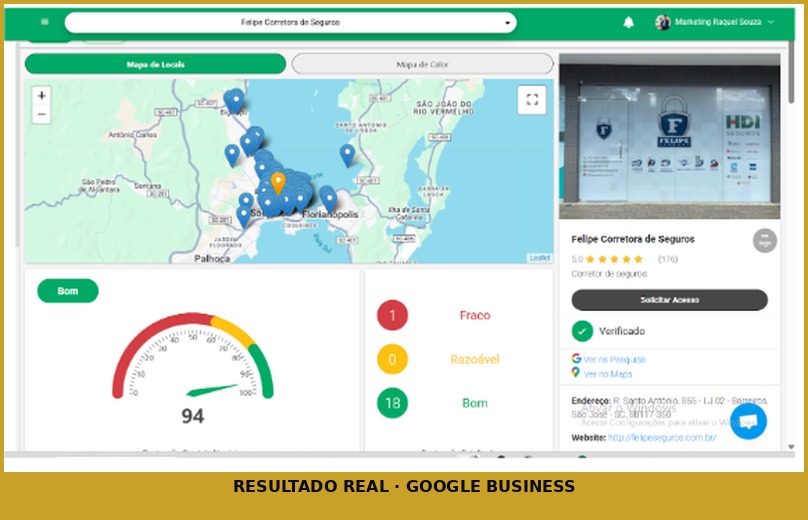This screenshot has width=808, height=520.
Task: Select the green Bom count circle
Action: point(392,403)
